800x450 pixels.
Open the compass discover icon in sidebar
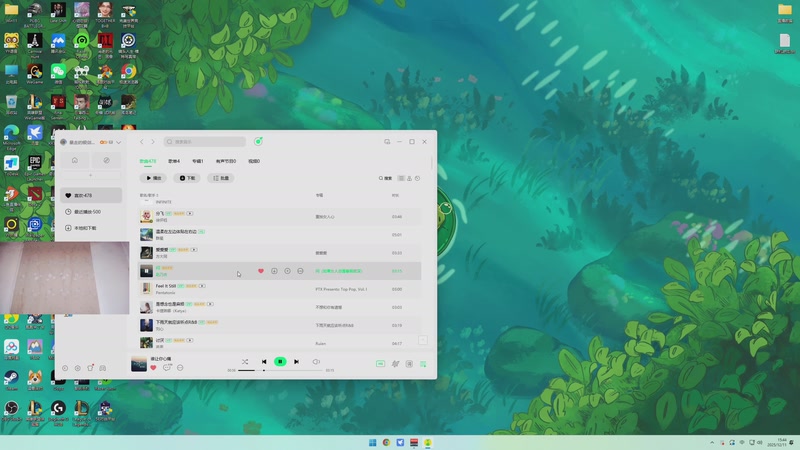[106, 160]
